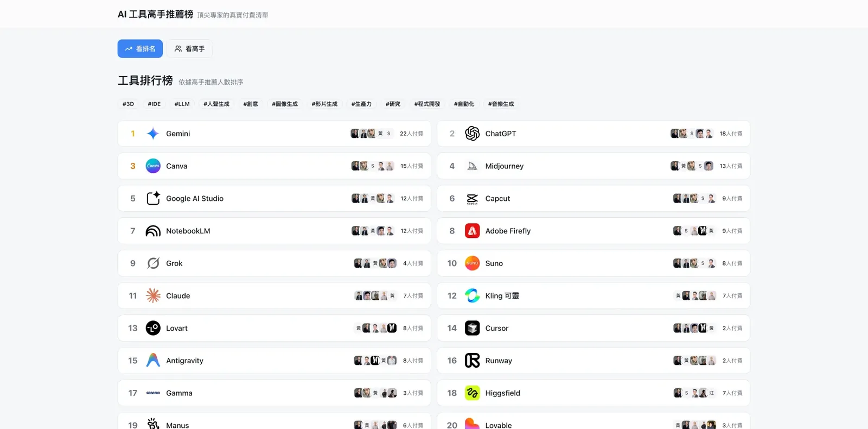Click the Adobe Firefly red icon

pos(473,231)
